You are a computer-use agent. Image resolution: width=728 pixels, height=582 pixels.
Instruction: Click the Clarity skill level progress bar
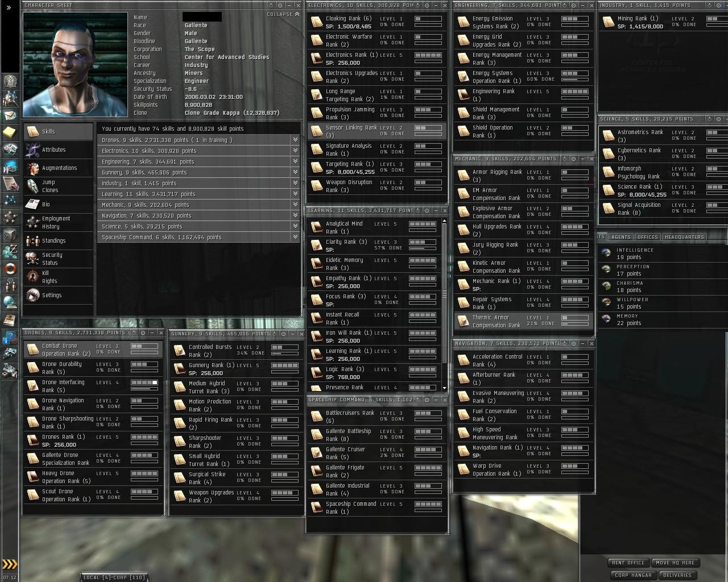tap(423, 242)
